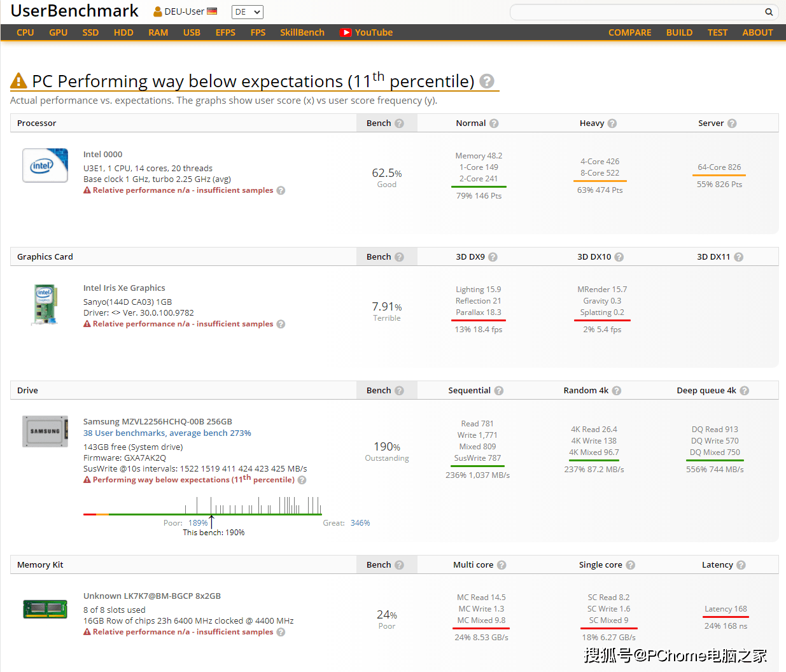Click help icon beside Drive Bench
The height and width of the screenshot is (672, 786).
399,391
